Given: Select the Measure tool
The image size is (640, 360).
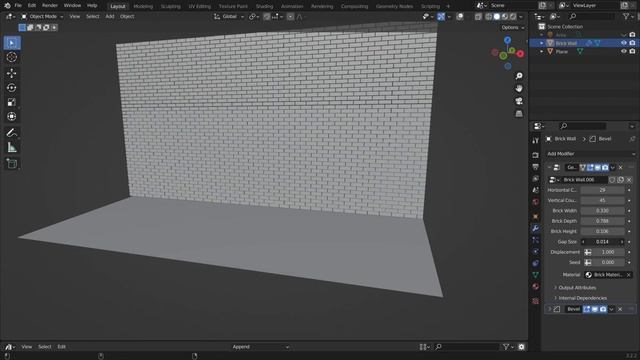Looking at the screenshot, I should [12, 147].
